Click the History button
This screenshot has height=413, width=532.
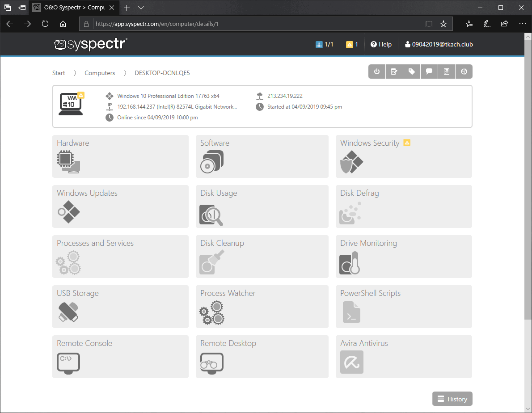[452, 399]
